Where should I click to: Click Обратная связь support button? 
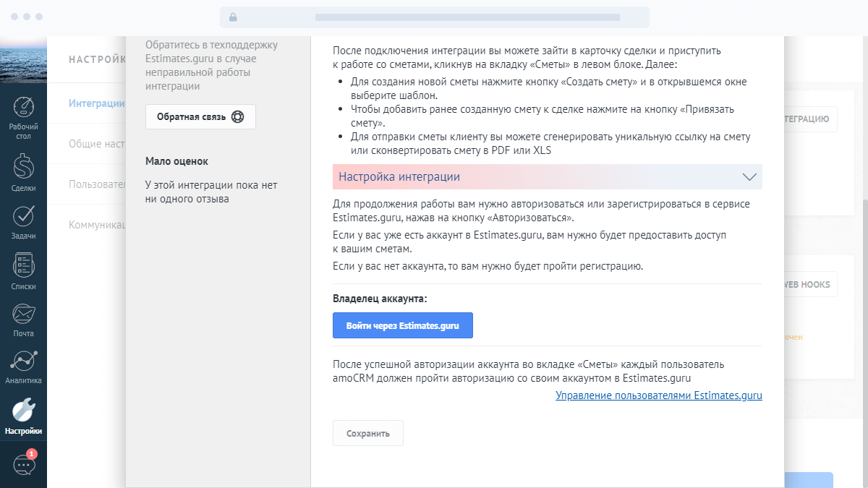pos(200,117)
